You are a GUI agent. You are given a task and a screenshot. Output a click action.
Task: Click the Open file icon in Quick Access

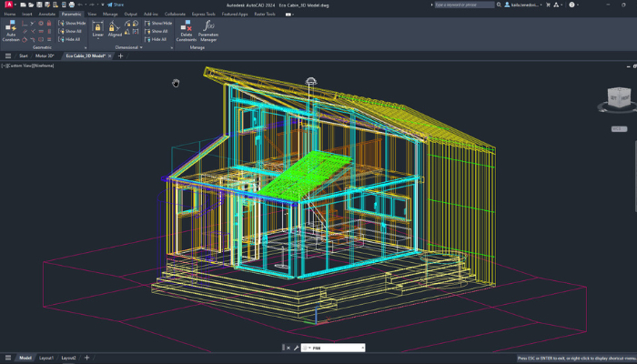(x=31, y=5)
